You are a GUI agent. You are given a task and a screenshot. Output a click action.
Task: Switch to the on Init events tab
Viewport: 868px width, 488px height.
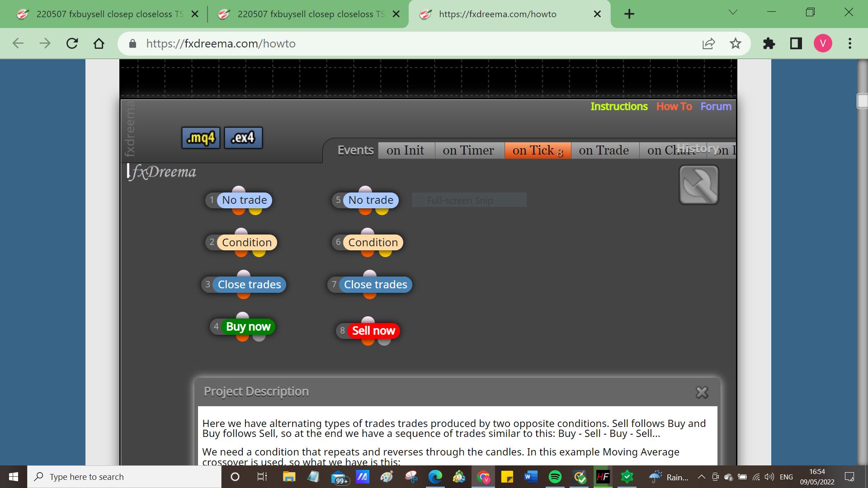pyautogui.click(x=406, y=150)
